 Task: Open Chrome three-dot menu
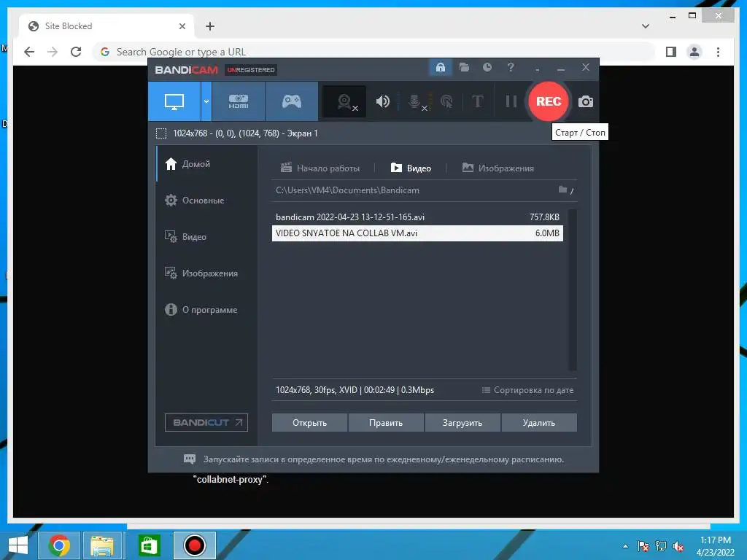[718, 52]
